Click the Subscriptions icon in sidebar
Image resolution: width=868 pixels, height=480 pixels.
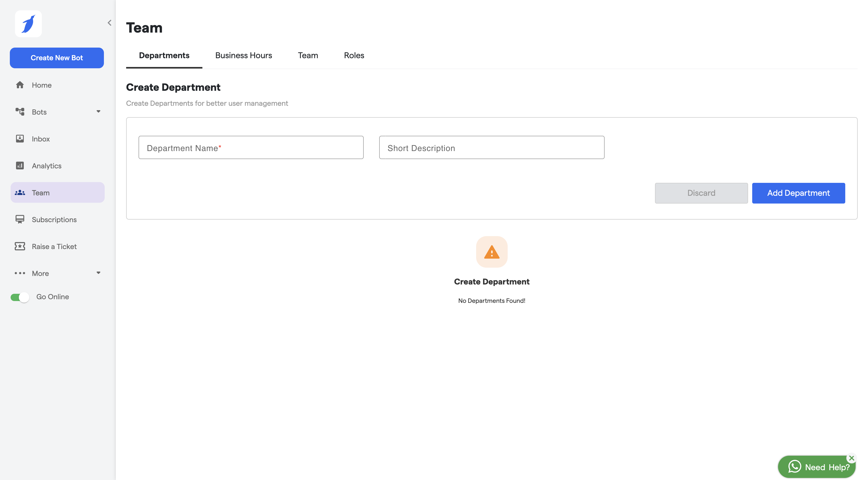click(x=20, y=219)
